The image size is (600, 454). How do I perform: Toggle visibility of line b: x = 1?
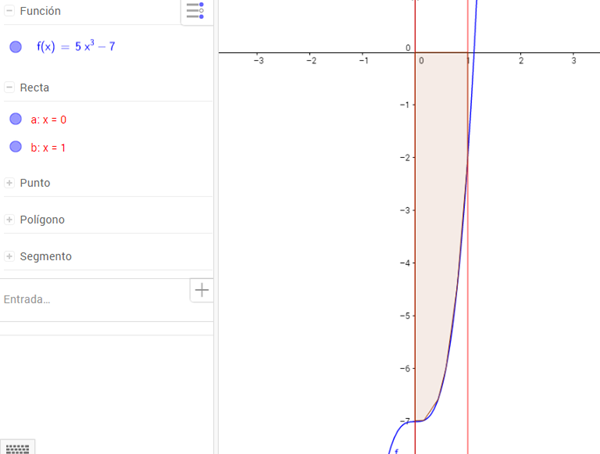pos(16,147)
